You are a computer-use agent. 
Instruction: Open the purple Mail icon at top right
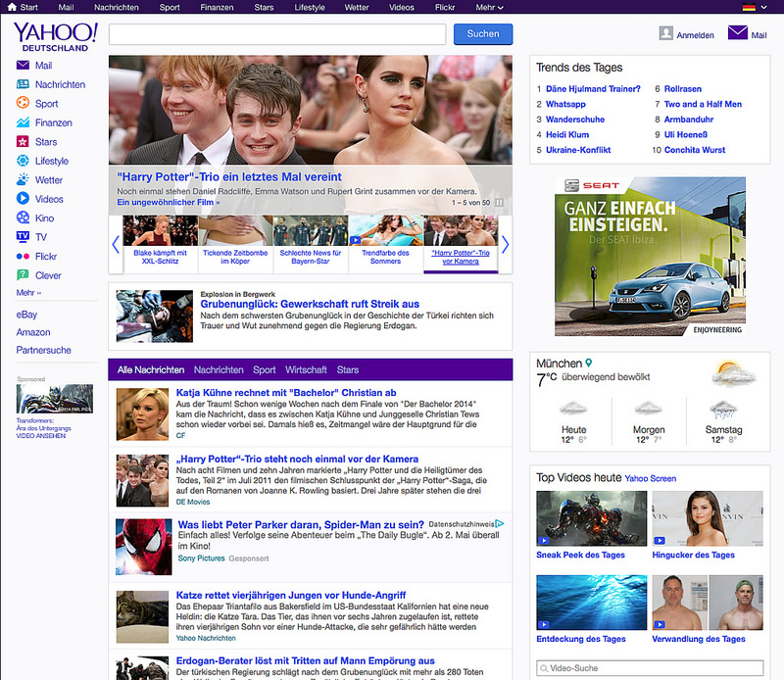pos(737,34)
